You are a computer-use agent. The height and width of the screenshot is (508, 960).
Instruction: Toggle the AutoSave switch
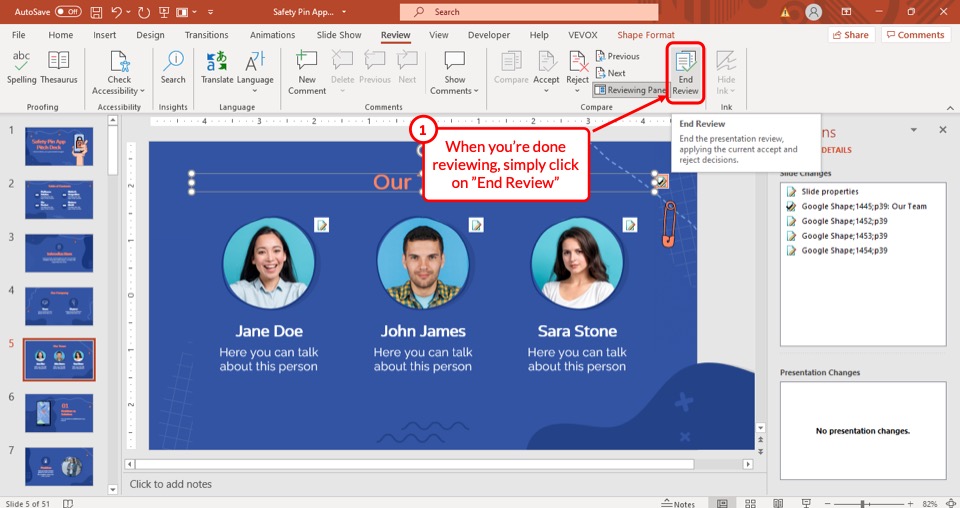tap(68, 12)
